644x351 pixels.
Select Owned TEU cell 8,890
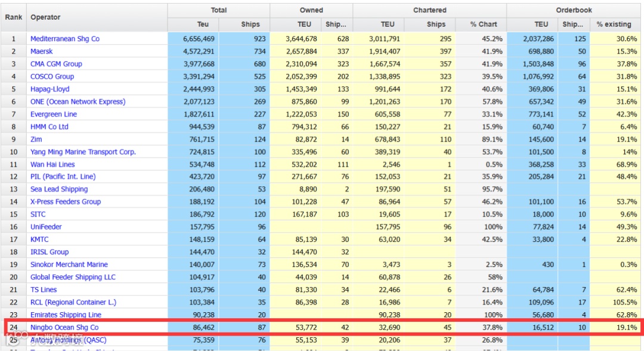coord(296,189)
